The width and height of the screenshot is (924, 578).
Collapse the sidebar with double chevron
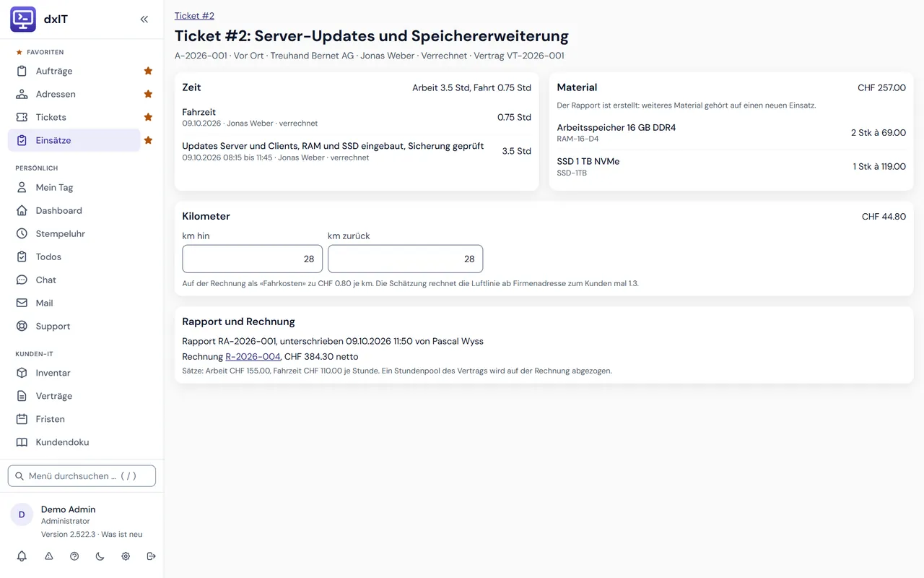coord(144,20)
